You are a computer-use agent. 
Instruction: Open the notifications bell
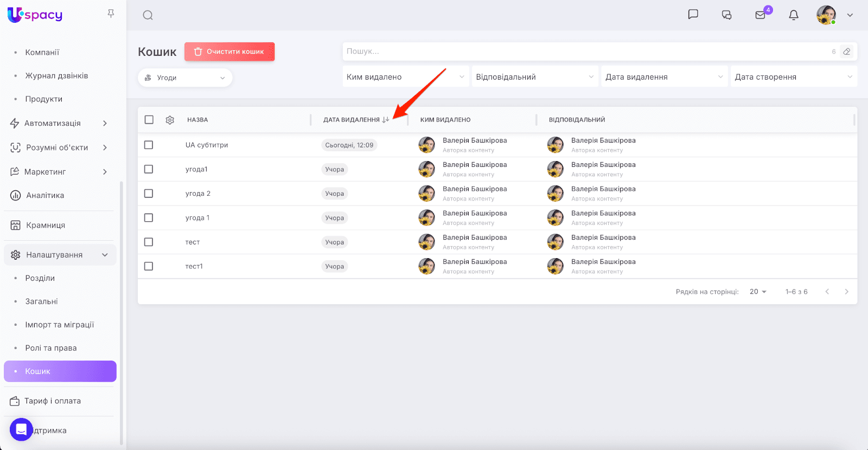click(x=794, y=15)
